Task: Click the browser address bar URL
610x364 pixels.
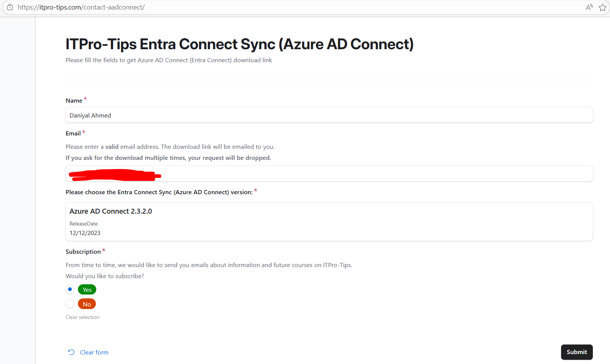Action: click(x=81, y=7)
